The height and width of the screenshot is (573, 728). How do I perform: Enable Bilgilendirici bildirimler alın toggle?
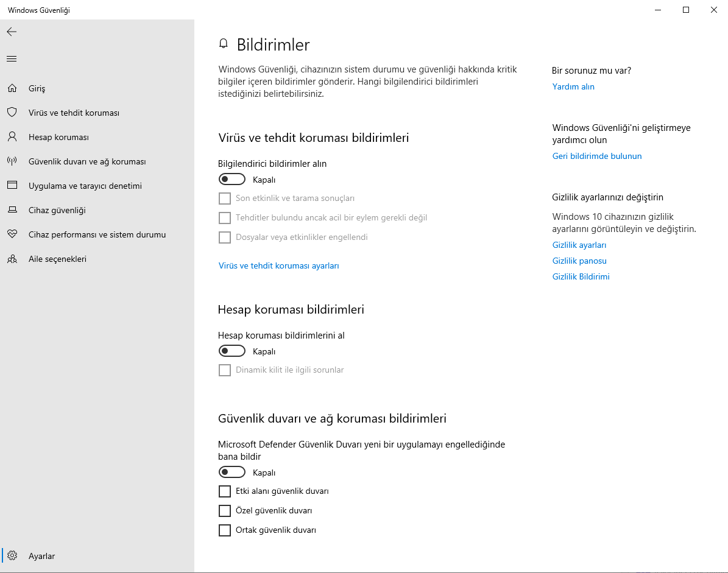click(231, 180)
